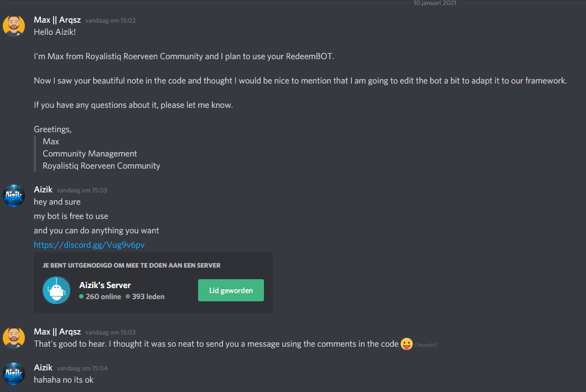This screenshot has height=392, width=586.
Task: Click Max's avatar beside the Hello Aizik message
Action: (x=14, y=27)
